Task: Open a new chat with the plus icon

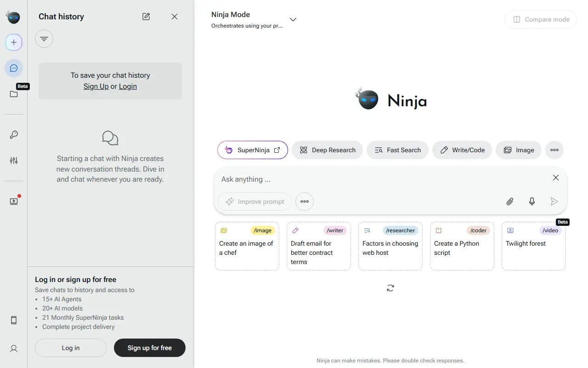Action: (x=13, y=42)
